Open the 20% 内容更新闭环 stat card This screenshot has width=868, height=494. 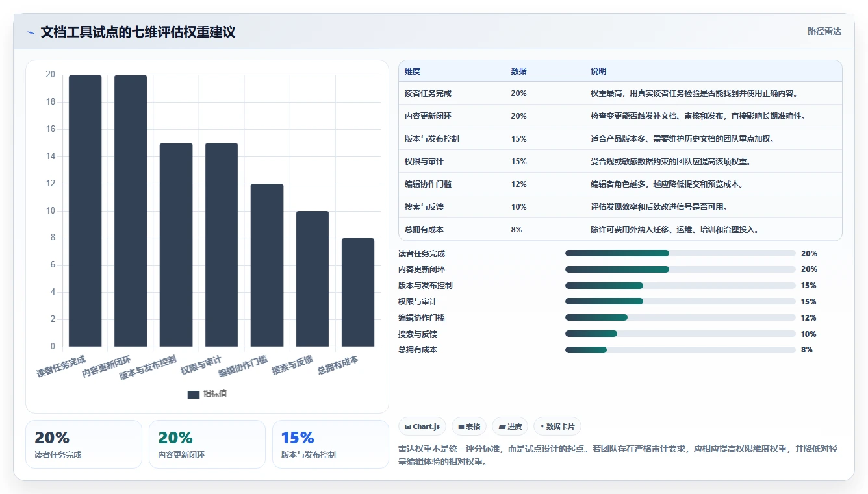tap(207, 444)
